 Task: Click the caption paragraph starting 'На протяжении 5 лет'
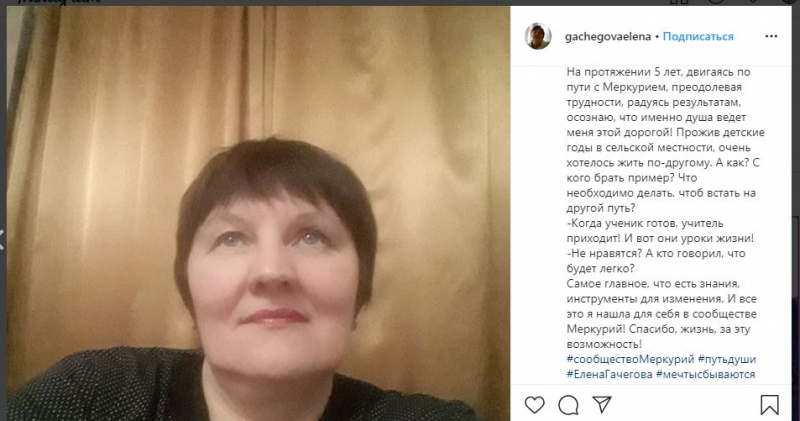tap(665, 140)
